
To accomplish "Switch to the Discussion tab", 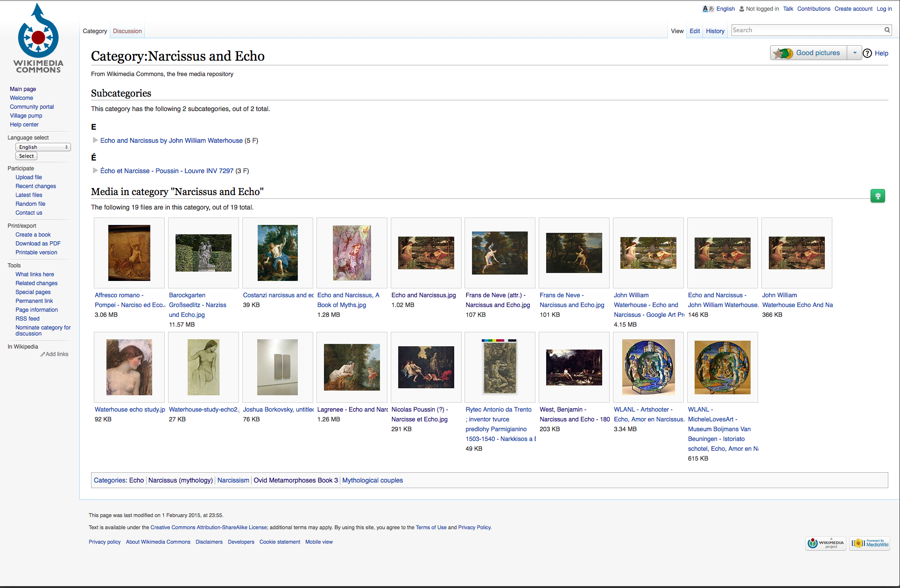I will pos(127,31).
